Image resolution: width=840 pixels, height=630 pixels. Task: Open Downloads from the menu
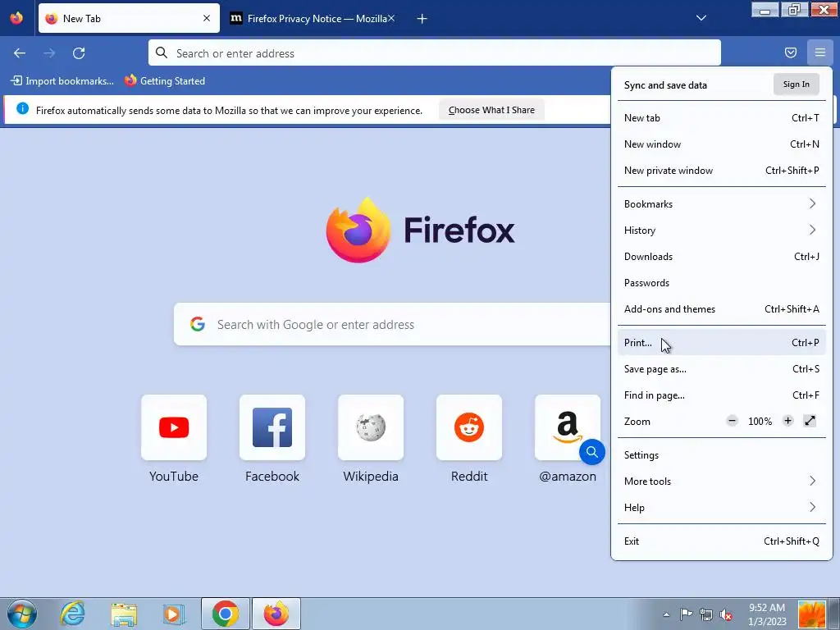[x=721, y=257]
